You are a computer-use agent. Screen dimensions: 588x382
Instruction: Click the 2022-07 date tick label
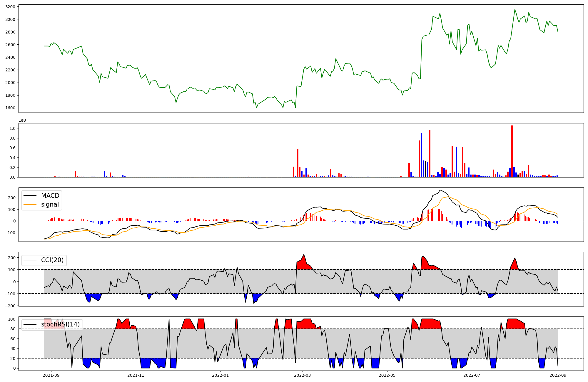(x=472, y=375)
